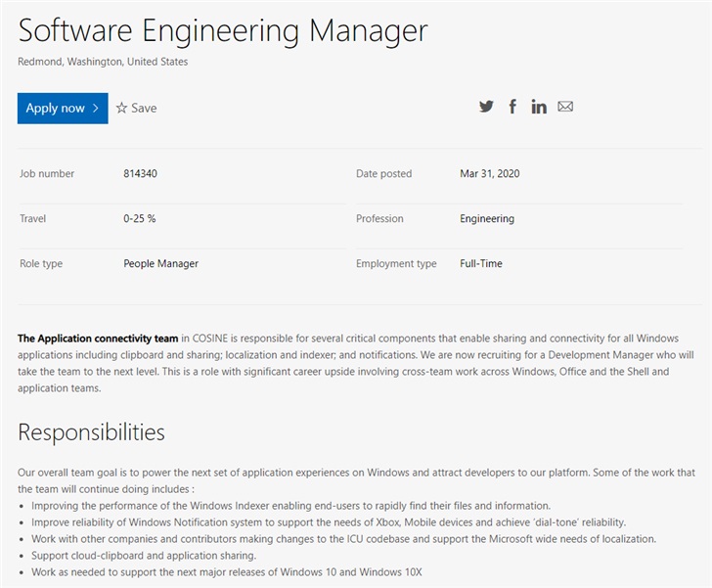Click the Redmond, Washington location text

tap(103, 62)
